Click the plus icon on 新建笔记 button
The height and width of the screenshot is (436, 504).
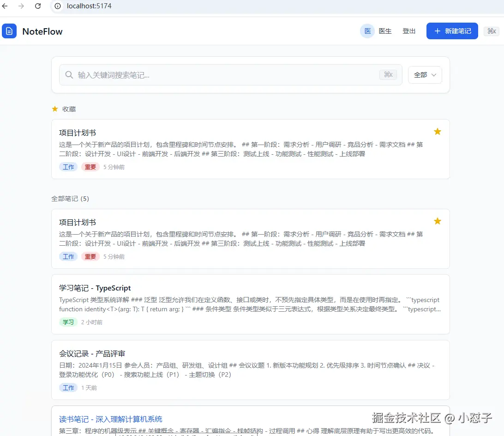(437, 31)
